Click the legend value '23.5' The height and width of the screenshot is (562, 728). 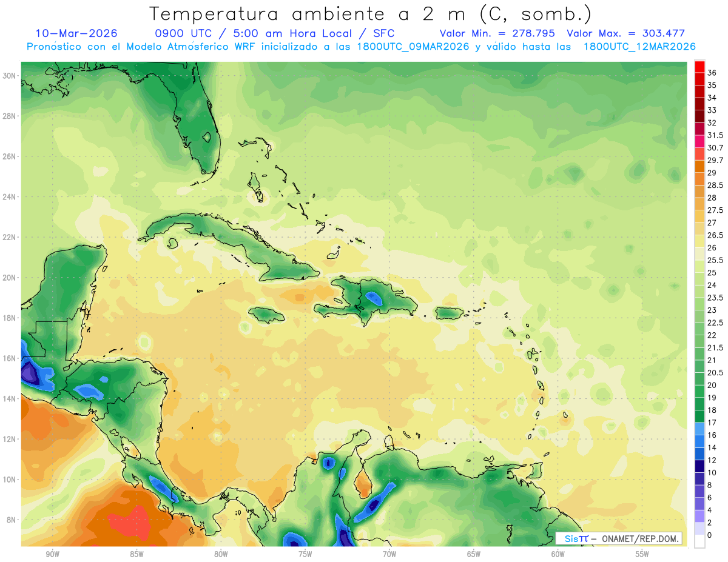pos(715,298)
